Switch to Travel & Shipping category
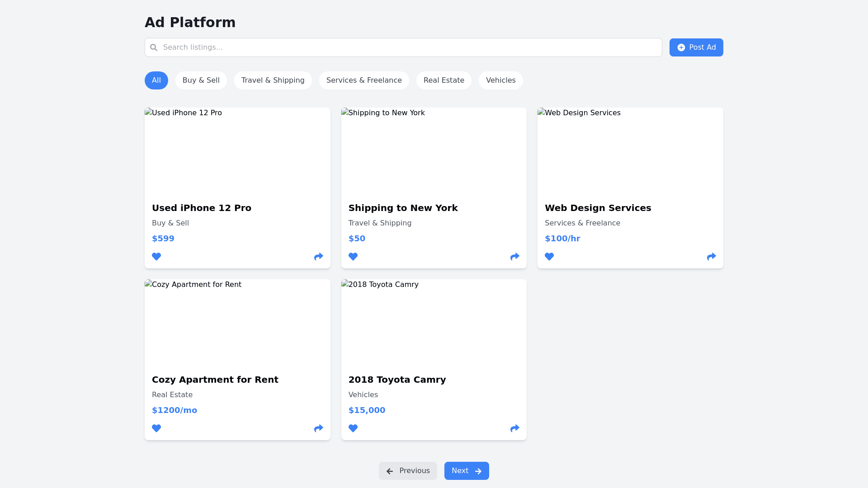The width and height of the screenshot is (868, 488). click(x=273, y=80)
